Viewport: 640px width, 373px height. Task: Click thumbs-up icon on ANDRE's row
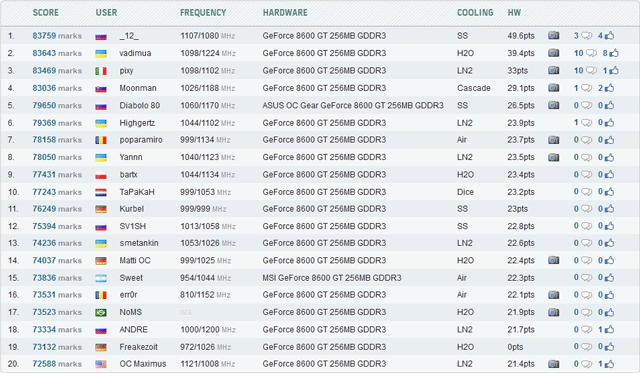point(609,329)
